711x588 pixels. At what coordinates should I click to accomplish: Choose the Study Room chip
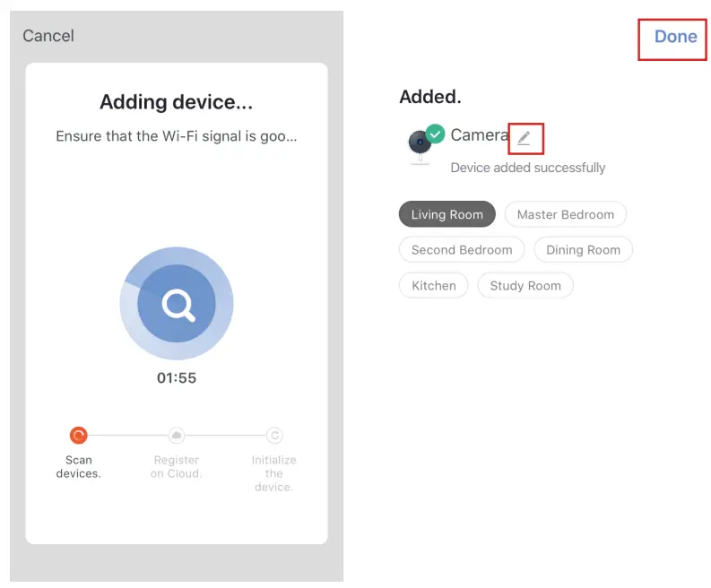pyautogui.click(x=525, y=286)
